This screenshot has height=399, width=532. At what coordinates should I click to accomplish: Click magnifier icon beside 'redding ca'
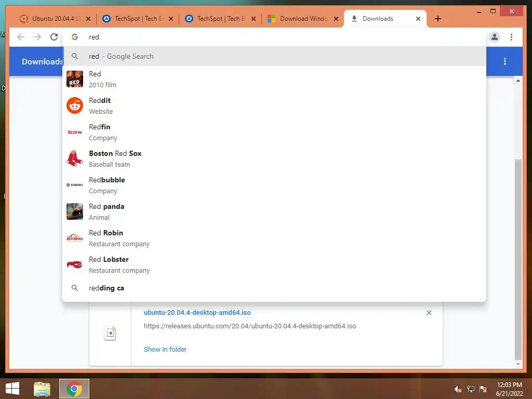75,288
